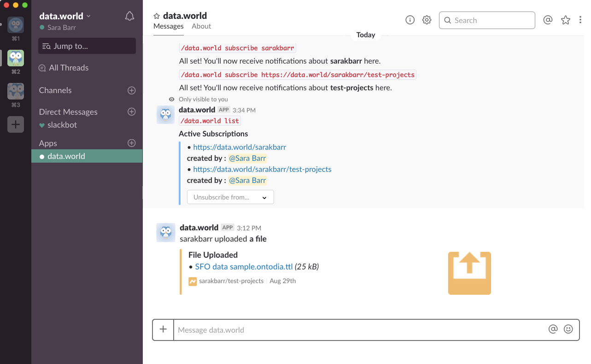This screenshot has width=591, height=364.
Task: Star the data.world conversation
Action: coord(157,16)
